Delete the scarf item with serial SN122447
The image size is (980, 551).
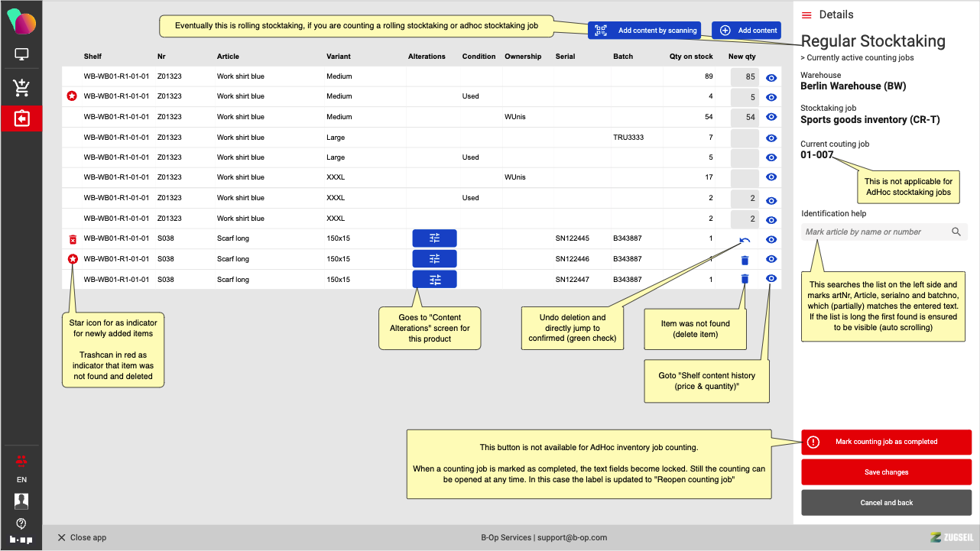(x=745, y=280)
